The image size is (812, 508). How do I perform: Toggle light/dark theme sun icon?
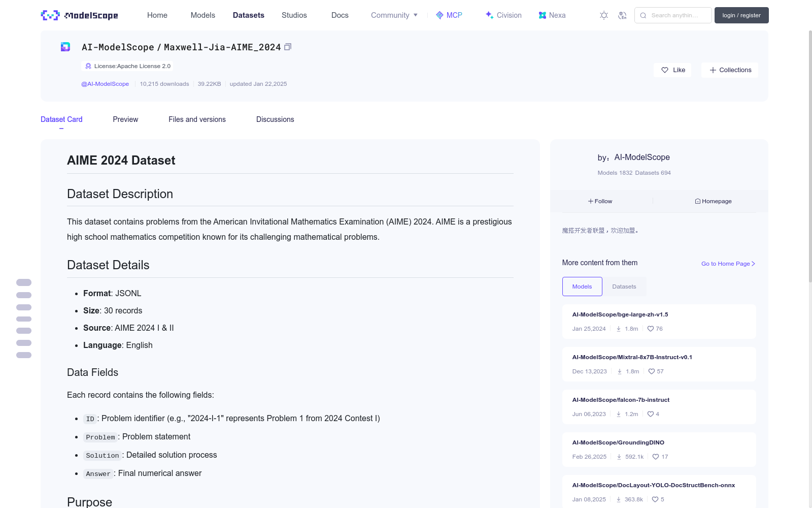[604, 15]
